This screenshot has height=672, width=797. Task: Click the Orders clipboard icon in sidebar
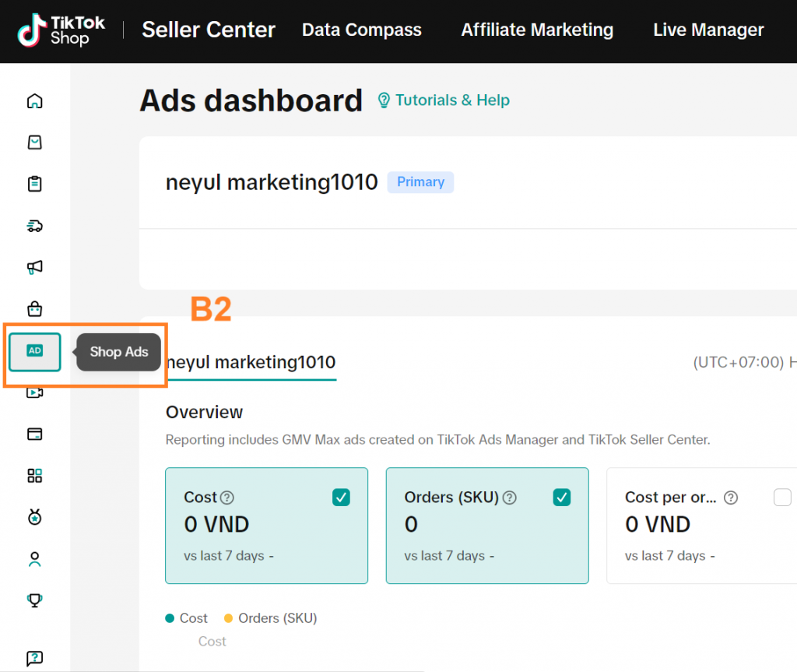click(34, 185)
